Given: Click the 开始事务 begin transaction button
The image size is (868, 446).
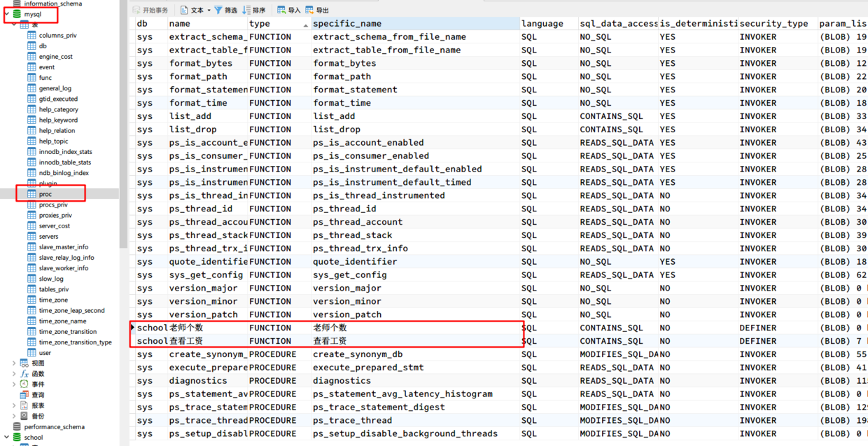Looking at the screenshot, I should 151,10.
